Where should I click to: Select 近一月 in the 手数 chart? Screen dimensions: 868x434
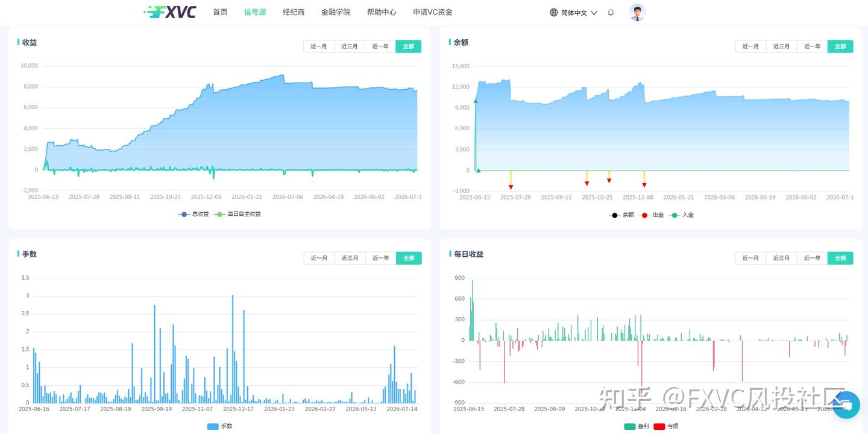click(319, 258)
